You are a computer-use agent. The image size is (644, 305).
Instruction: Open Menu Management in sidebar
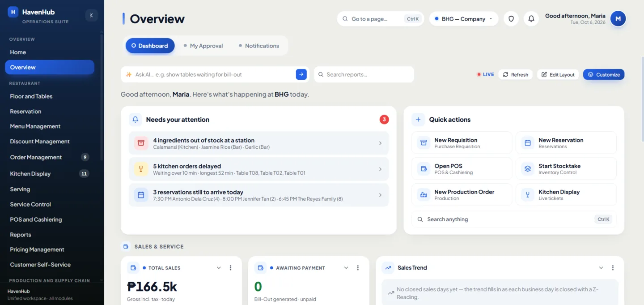coord(50,126)
